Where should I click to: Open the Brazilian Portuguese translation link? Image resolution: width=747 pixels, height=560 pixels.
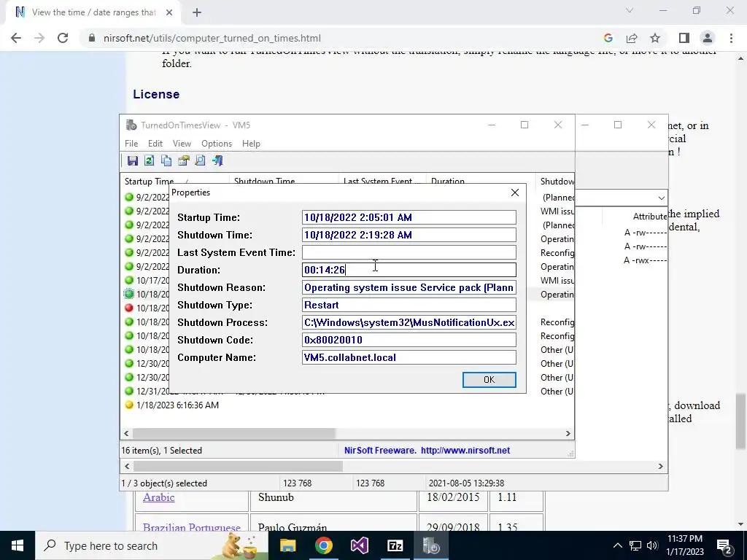tap(192, 527)
